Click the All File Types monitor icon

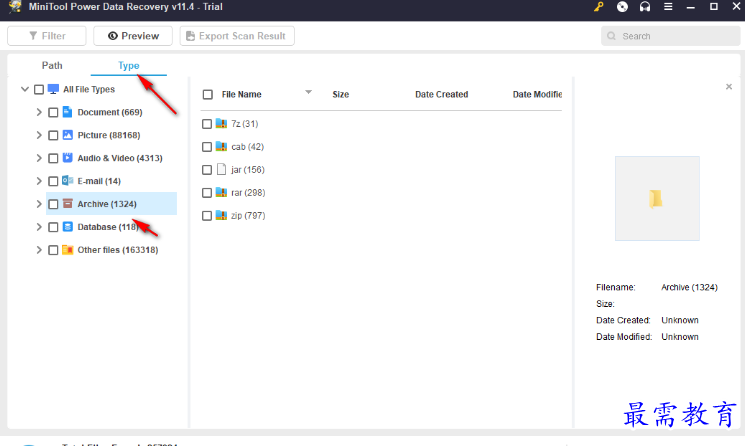(x=53, y=89)
